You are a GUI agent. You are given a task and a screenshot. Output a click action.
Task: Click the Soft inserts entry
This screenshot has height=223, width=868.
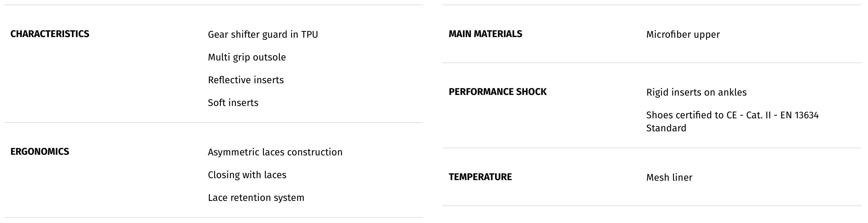[233, 103]
